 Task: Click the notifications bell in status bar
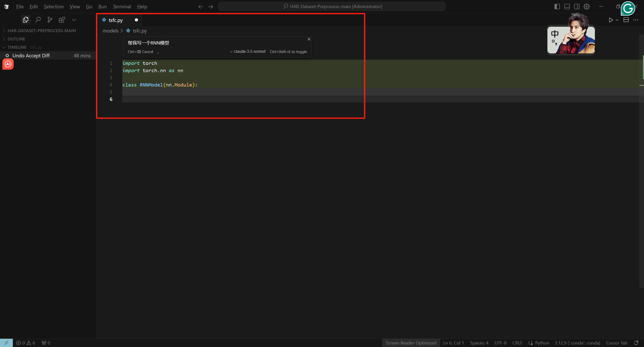point(636,343)
